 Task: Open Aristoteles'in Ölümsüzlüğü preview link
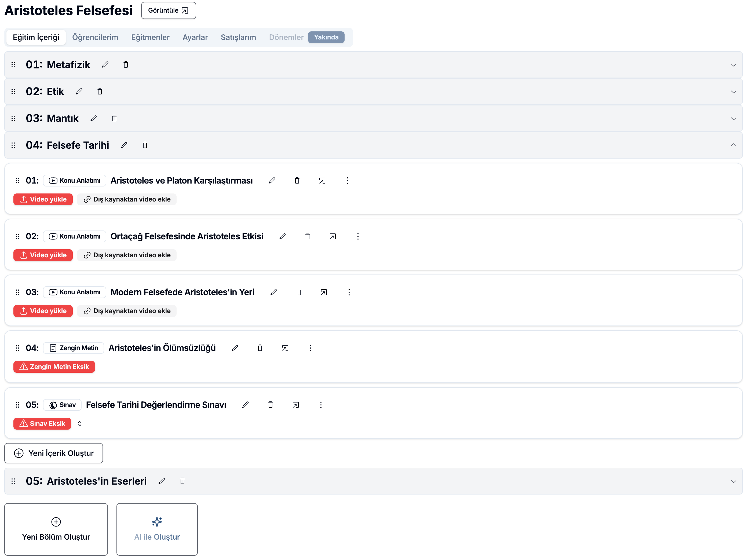285,348
